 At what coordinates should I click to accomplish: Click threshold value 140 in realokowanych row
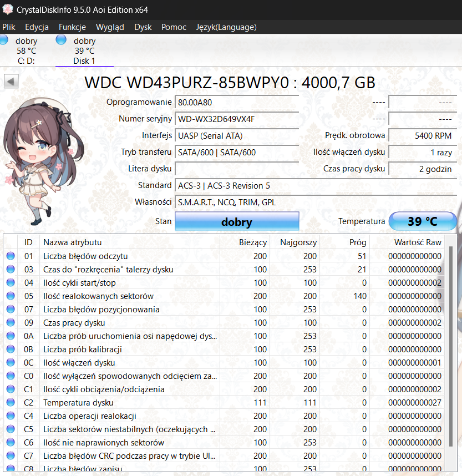point(360,296)
